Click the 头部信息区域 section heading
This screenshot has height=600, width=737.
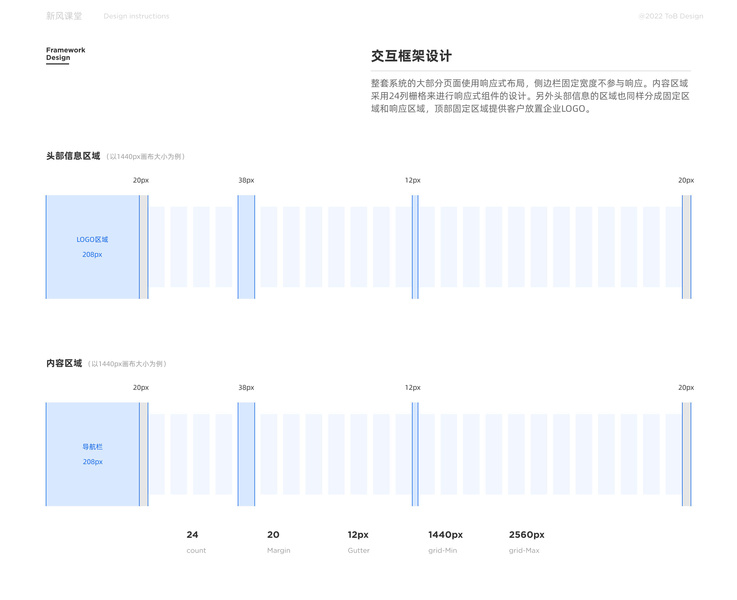(x=73, y=156)
